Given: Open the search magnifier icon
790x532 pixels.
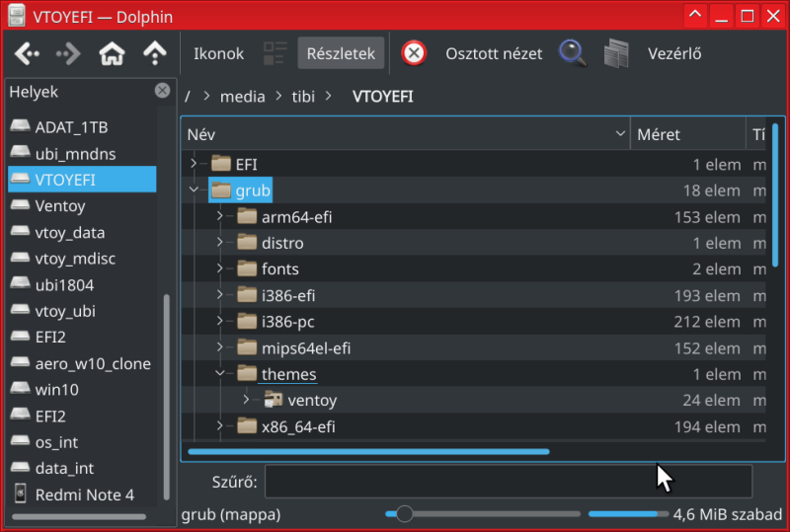Looking at the screenshot, I should [x=573, y=53].
